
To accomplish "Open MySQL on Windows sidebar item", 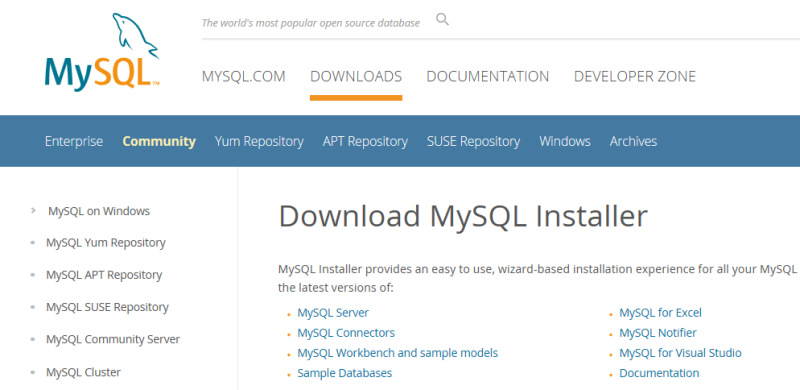I will [x=99, y=211].
